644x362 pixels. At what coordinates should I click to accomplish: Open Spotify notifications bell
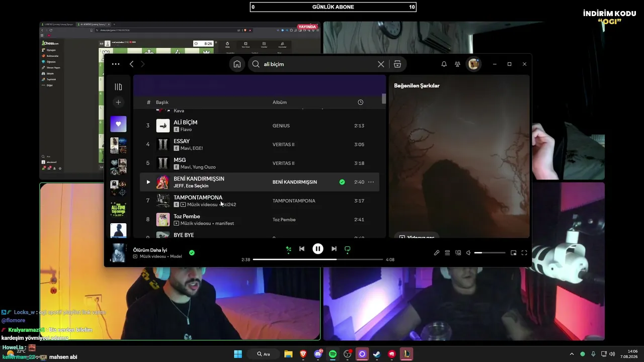coord(444,64)
